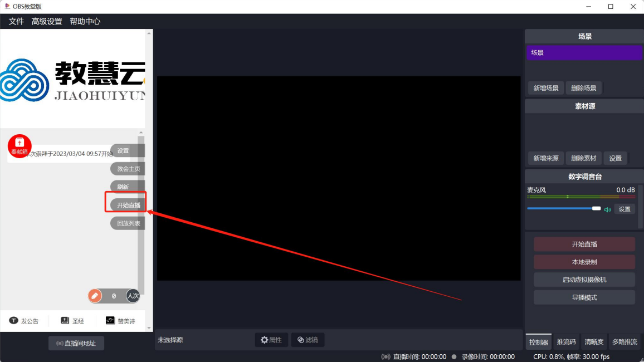Open the 文件 menu
Screen dimensions: 644x362
pyautogui.click(x=16, y=21)
